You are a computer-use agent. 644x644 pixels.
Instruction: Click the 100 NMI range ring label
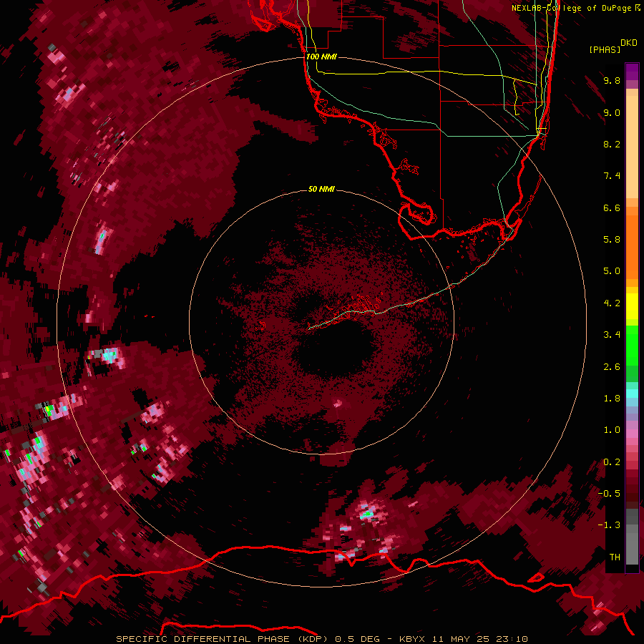[x=321, y=57]
